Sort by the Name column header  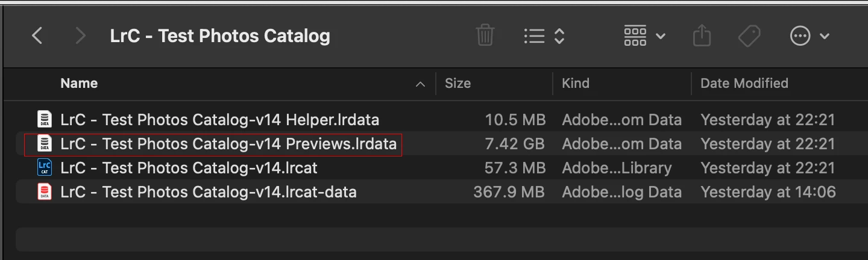pyautogui.click(x=79, y=84)
